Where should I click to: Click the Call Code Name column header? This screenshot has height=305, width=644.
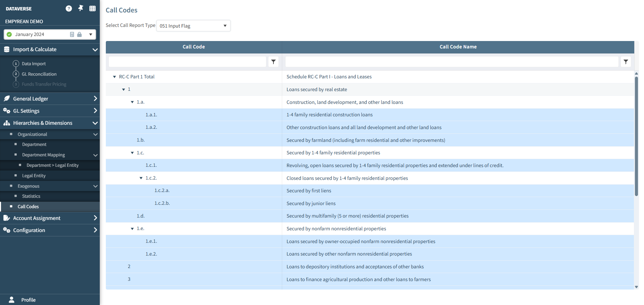tap(458, 47)
